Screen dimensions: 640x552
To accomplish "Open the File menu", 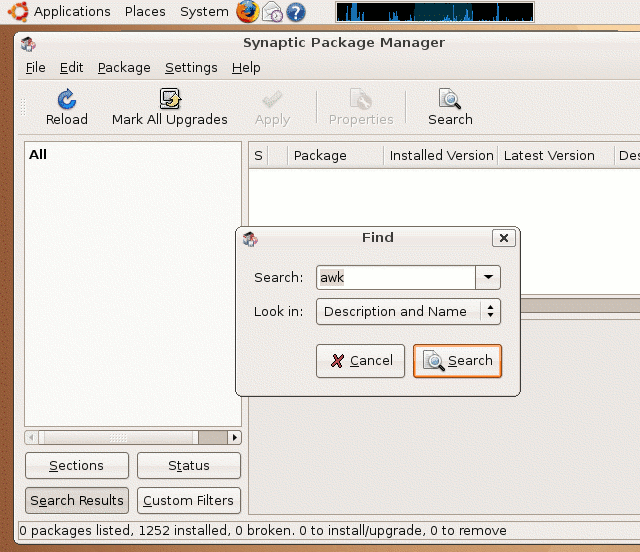I will [36, 67].
